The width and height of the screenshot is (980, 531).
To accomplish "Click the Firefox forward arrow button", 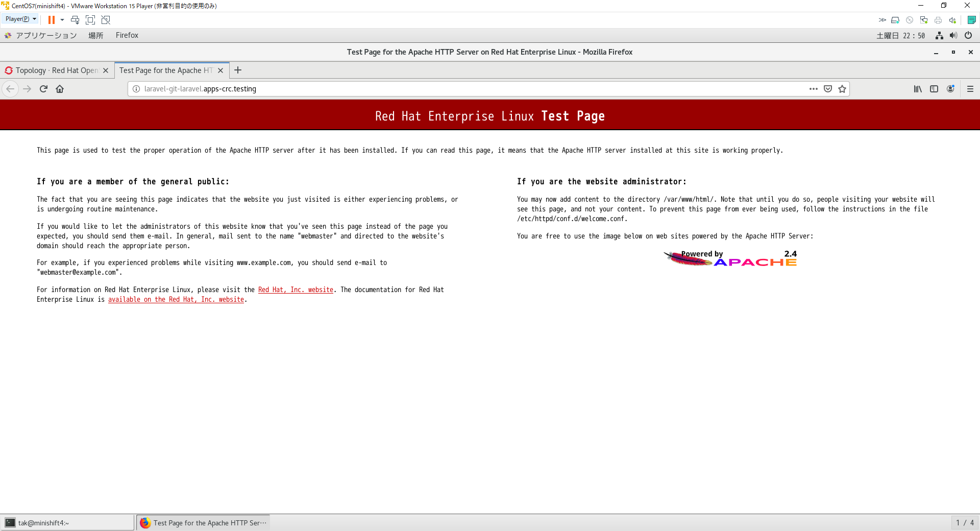I will pos(27,89).
